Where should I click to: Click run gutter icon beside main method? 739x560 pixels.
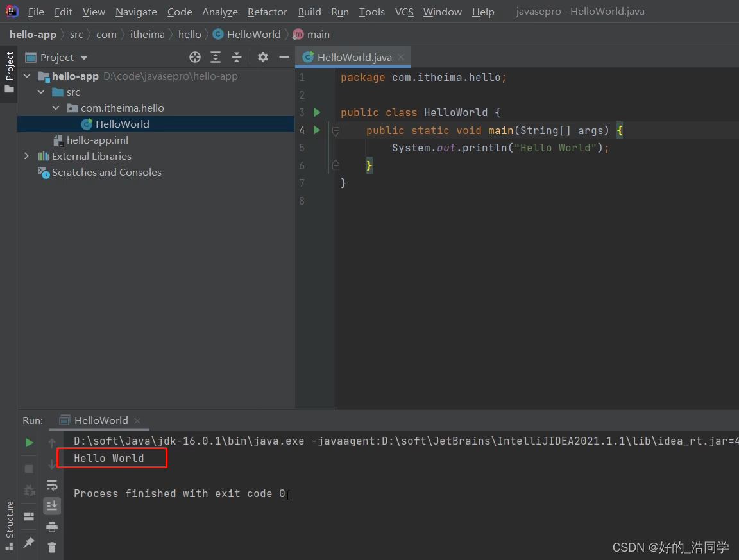click(x=317, y=130)
